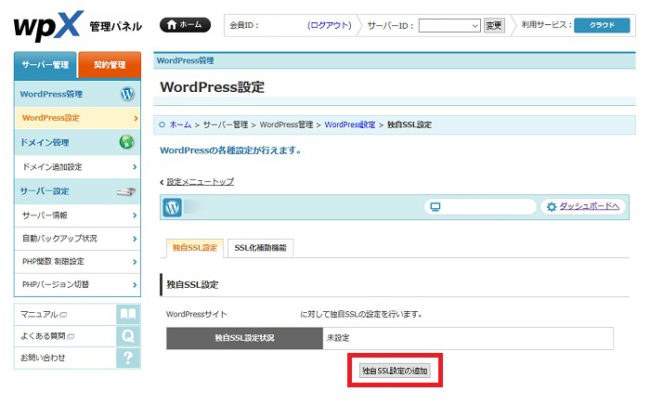Viewport: 650px width, 404px height.
Task: Click the ログアウト logout link
Action: click(x=329, y=25)
